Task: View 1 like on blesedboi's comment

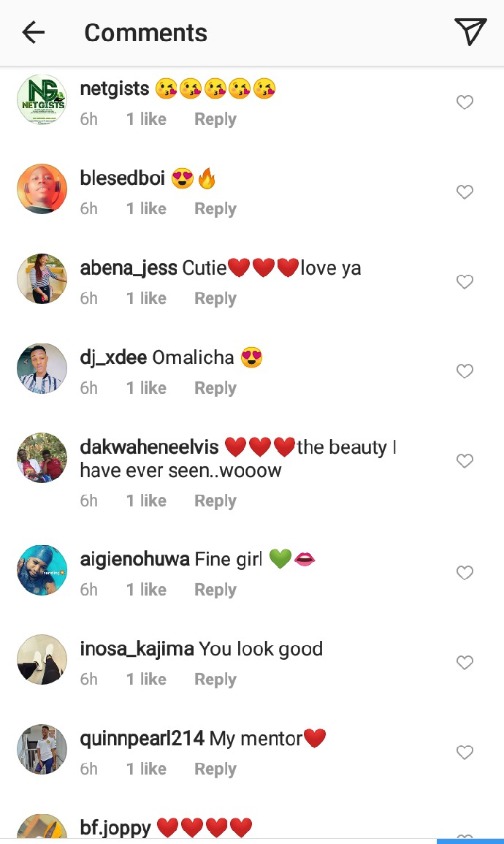Action: coord(146,209)
